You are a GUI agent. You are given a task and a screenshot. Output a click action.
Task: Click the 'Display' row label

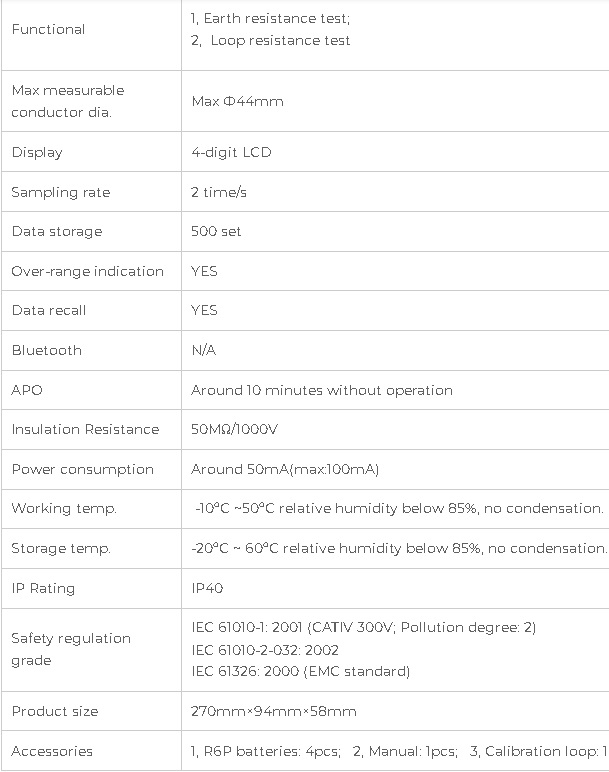pos(37,152)
